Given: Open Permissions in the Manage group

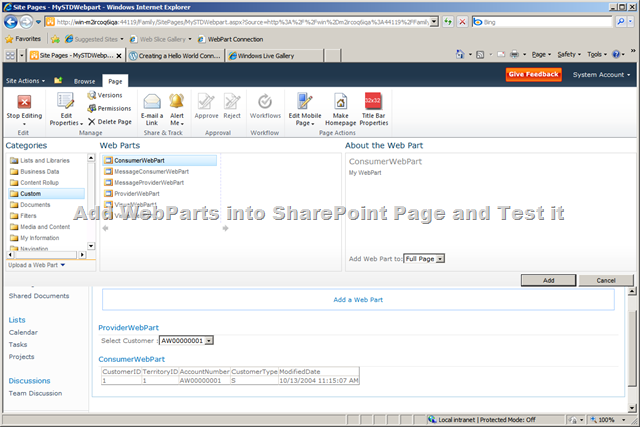Looking at the screenshot, I should tap(109, 108).
